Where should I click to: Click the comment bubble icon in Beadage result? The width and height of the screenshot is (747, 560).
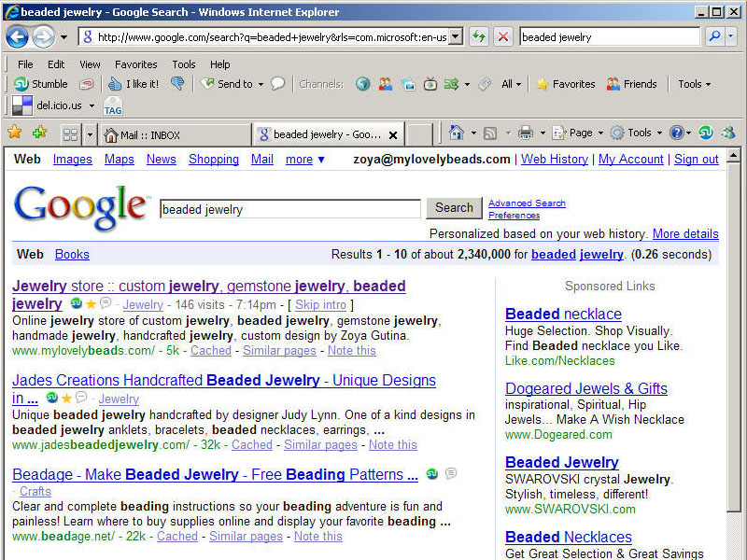click(450, 474)
